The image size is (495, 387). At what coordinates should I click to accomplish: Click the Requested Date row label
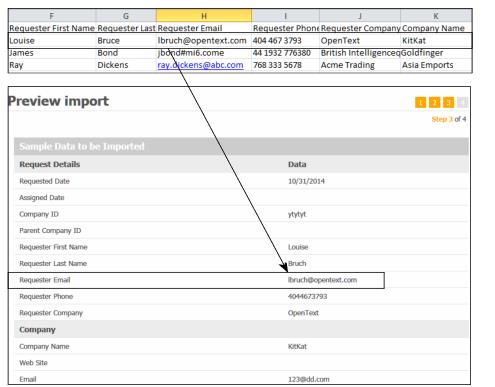tap(44, 181)
